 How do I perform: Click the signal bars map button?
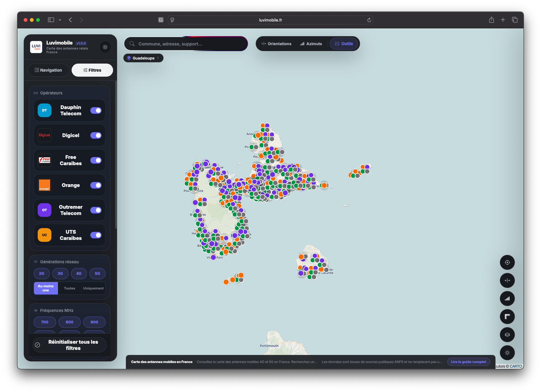point(507,299)
